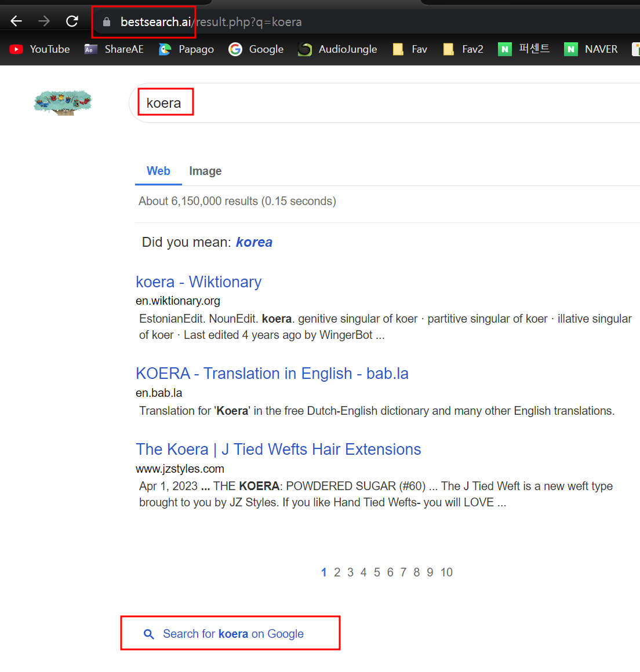The height and width of the screenshot is (672, 640).
Task: Click the browser back arrow
Action: point(16,21)
